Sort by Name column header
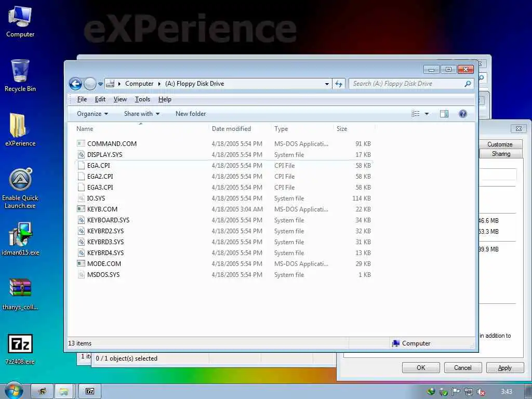This screenshot has width=532, height=399. point(85,129)
